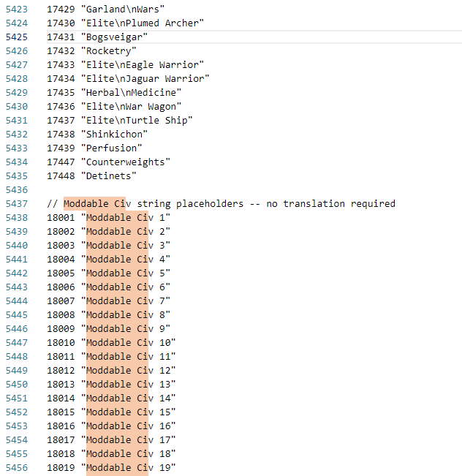462x476 pixels.
Task: Click string ID 18010 on line 5447
Action: tap(61, 342)
